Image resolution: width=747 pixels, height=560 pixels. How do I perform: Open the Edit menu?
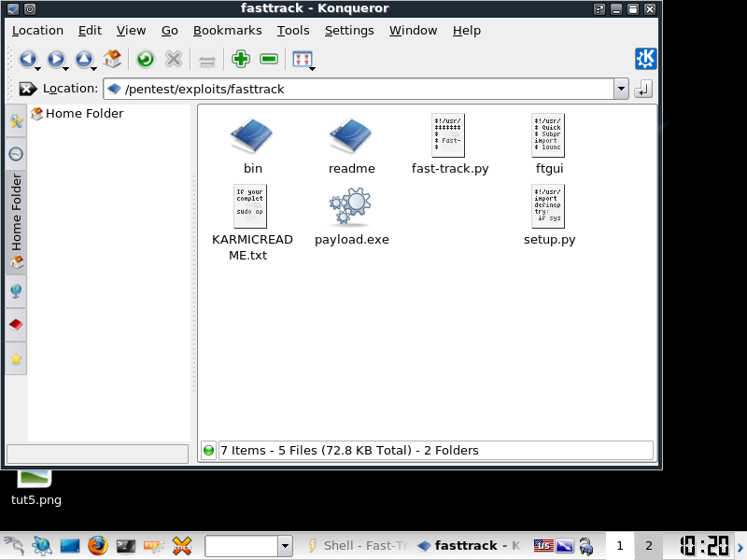[x=90, y=31]
